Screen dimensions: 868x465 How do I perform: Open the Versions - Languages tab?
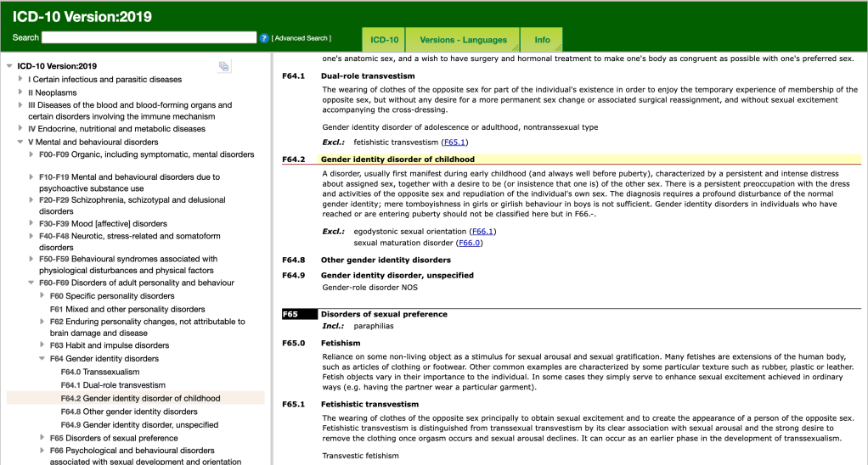[463, 40]
